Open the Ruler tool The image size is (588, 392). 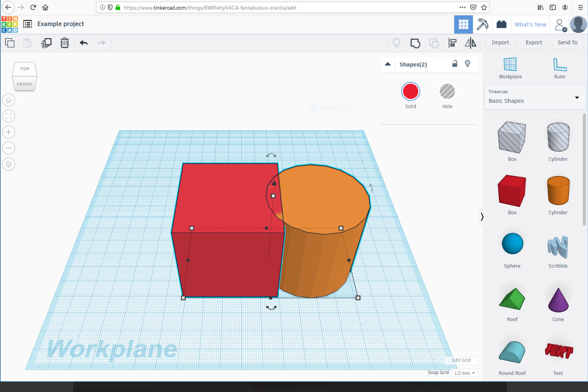pyautogui.click(x=560, y=69)
